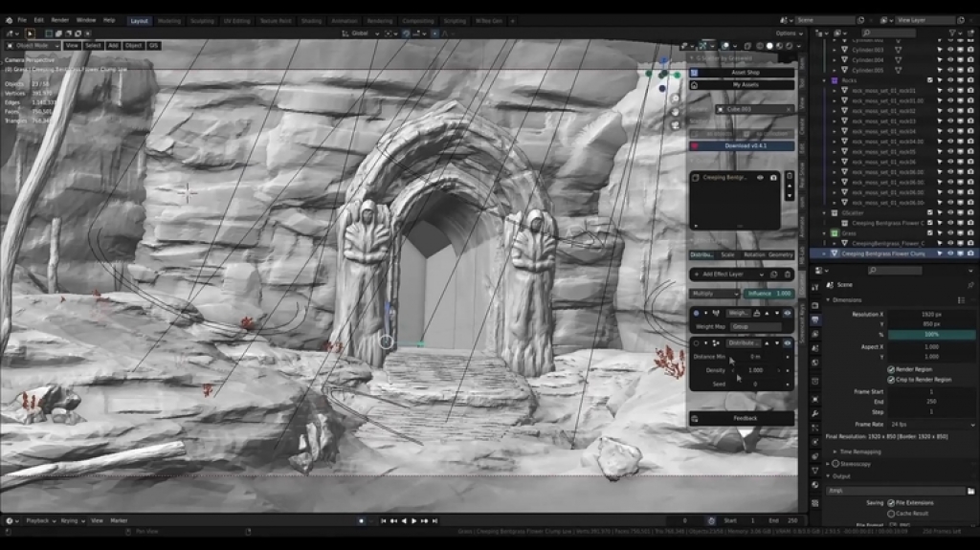Toggle Render Region checkbox
The width and height of the screenshot is (980, 550).
(x=891, y=369)
